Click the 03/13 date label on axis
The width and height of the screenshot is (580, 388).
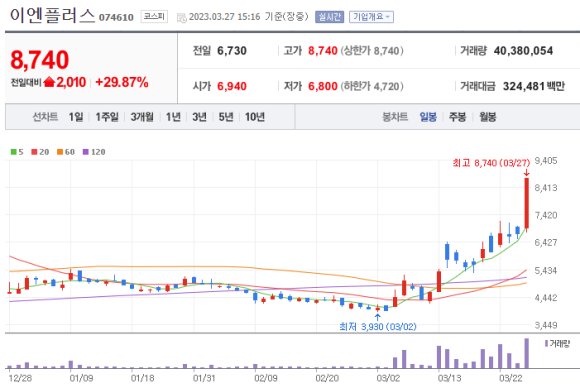click(449, 378)
